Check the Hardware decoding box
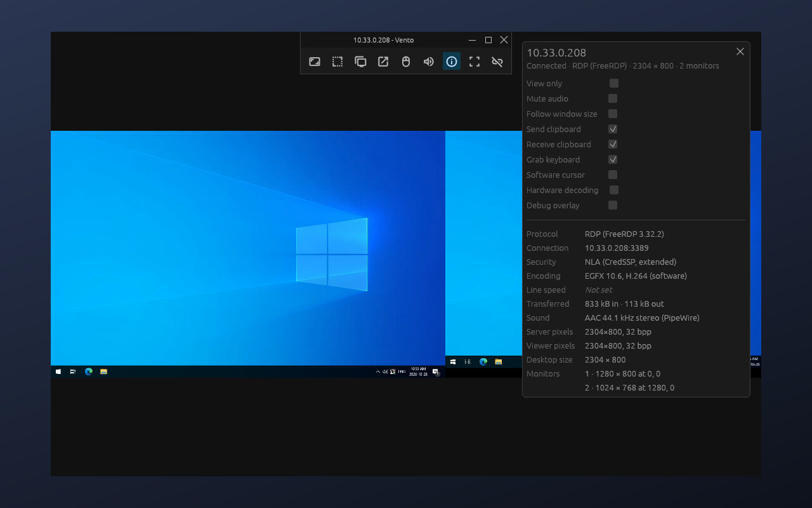This screenshot has height=508, width=812. pos(613,190)
